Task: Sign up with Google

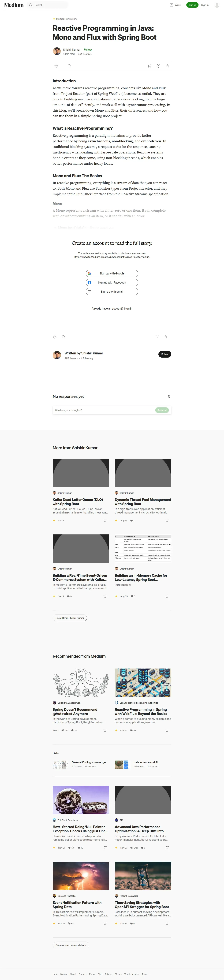Action: click(x=112, y=274)
